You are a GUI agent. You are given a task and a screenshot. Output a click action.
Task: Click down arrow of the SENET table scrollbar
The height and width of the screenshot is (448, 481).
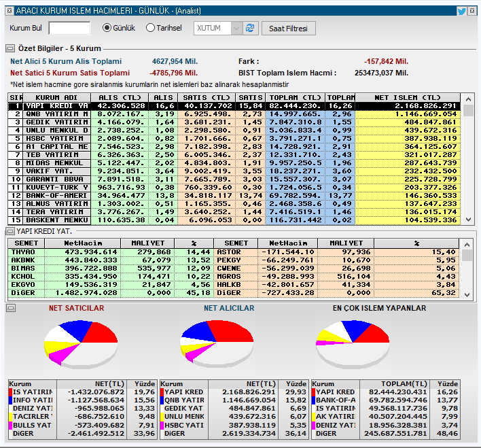click(467, 295)
